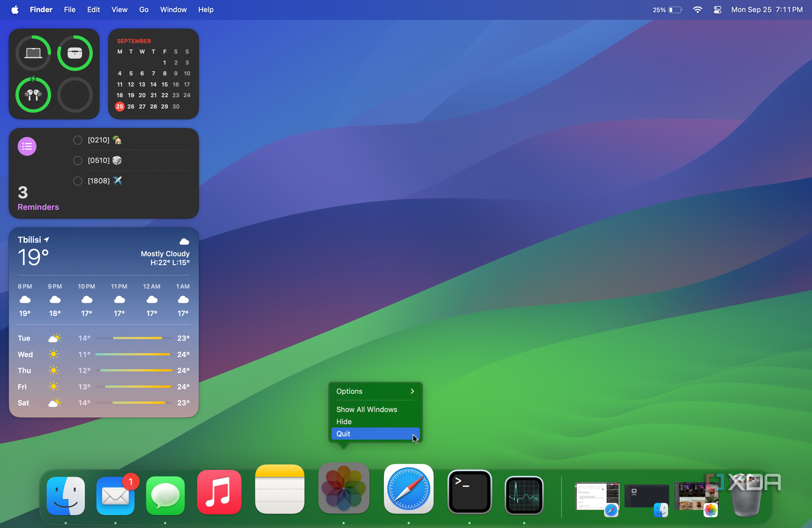Open the Wi-Fi status menu
The image size is (812, 528).
(697, 10)
